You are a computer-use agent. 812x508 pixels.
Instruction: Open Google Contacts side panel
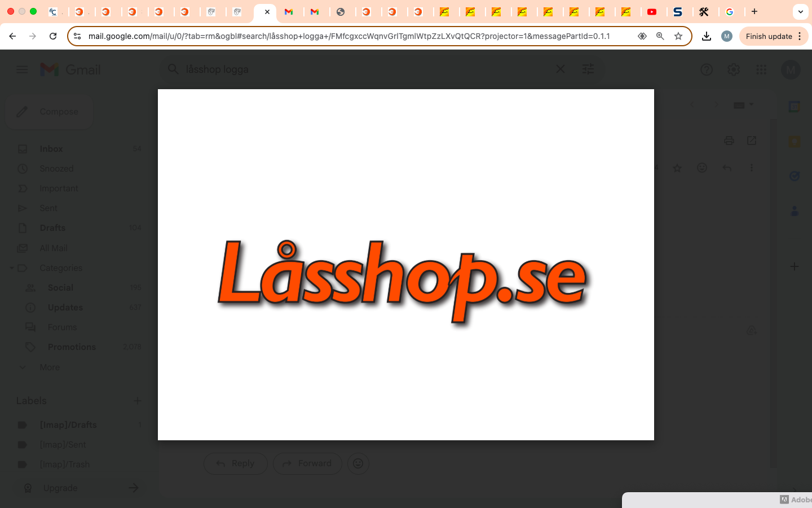click(x=795, y=211)
